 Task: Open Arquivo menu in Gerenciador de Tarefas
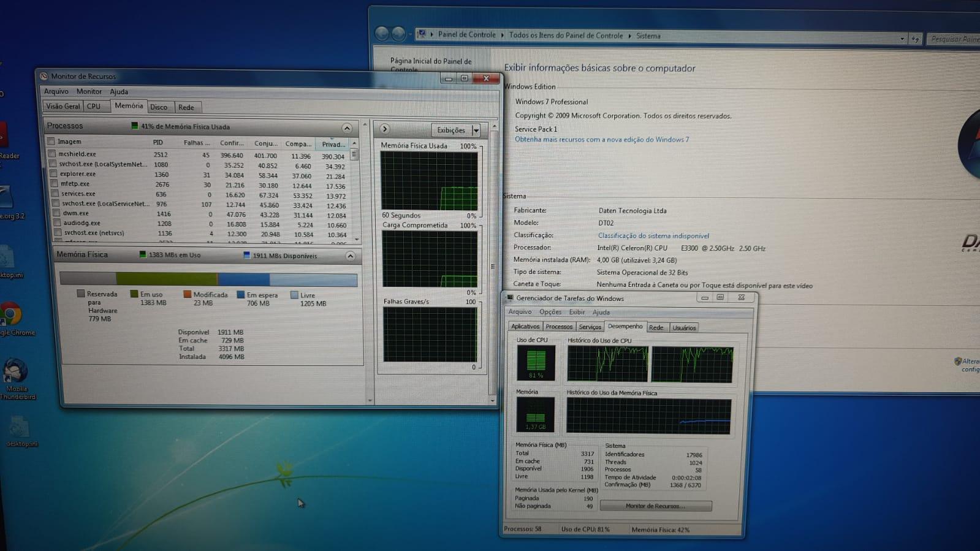(520, 312)
